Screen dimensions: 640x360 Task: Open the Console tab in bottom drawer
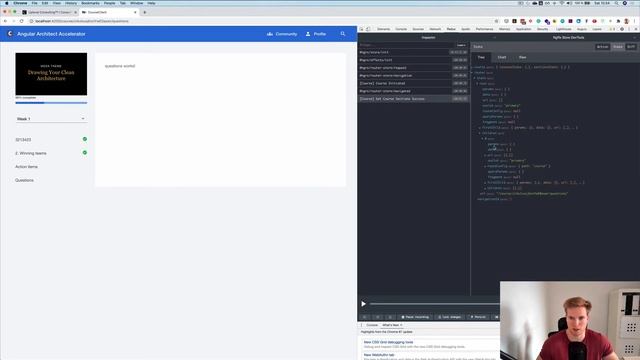[372, 325]
